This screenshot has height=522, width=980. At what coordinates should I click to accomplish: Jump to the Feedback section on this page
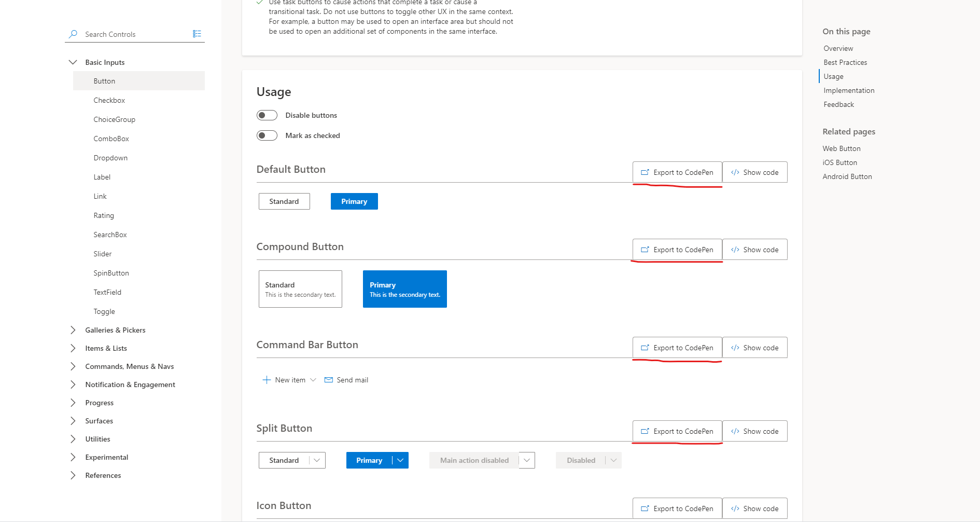pyautogui.click(x=838, y=104)
